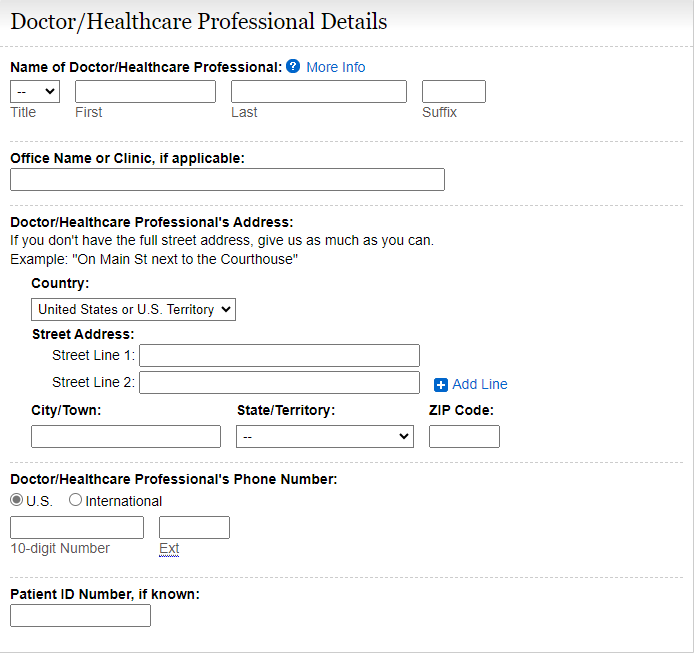Click the plus icon beside Add Line

point(441,385)
